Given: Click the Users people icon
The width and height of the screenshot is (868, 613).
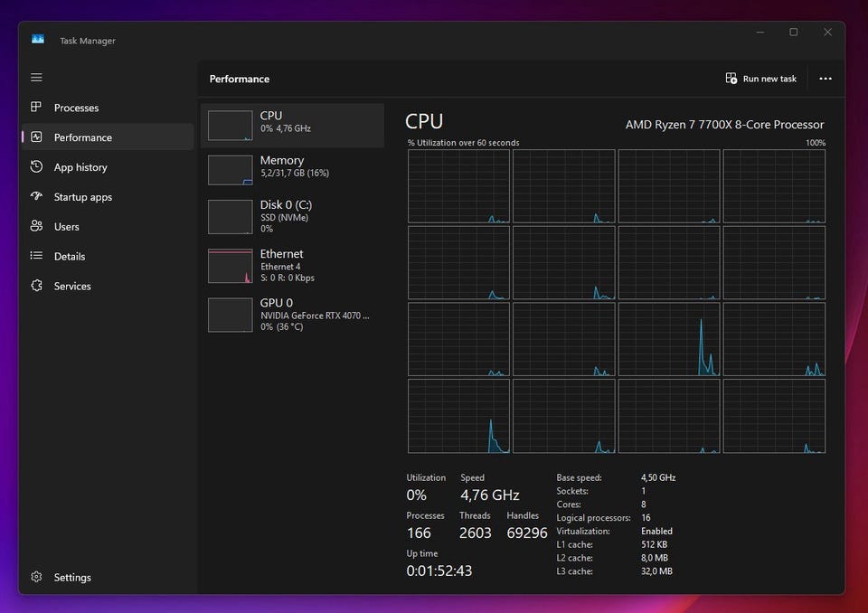Looking at the screenshot, I should (x=36, y=226).
